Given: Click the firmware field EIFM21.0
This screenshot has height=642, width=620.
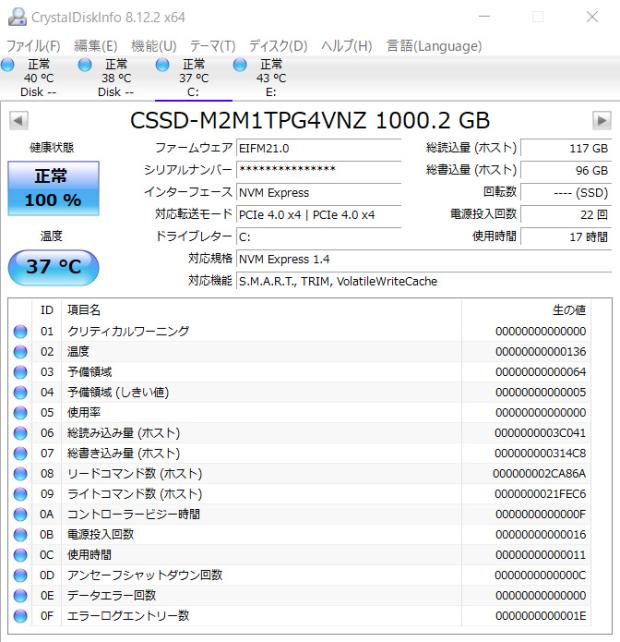Looking at the screenshot, I should pos(319,148).
